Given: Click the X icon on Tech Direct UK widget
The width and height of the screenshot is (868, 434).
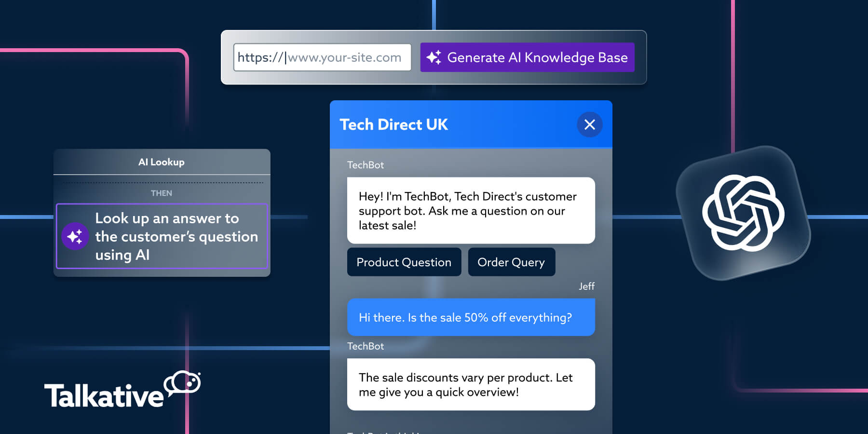Looking at the screenshot, I should tap(589, 124).
